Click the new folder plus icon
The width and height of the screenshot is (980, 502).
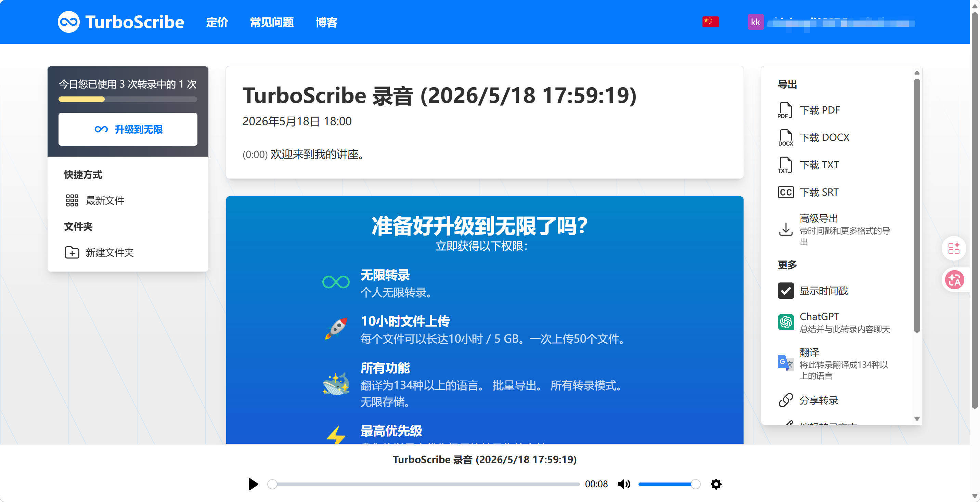click(72, 252)
